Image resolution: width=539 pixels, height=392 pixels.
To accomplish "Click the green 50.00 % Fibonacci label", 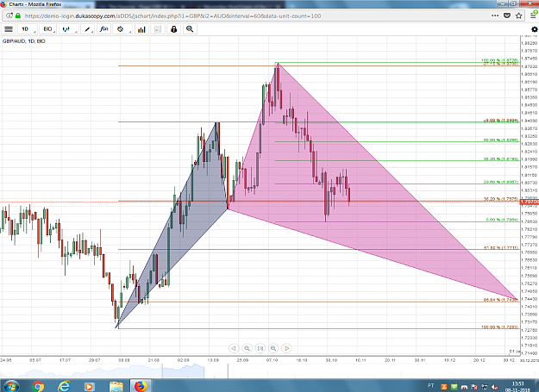I will click(501, 140).
